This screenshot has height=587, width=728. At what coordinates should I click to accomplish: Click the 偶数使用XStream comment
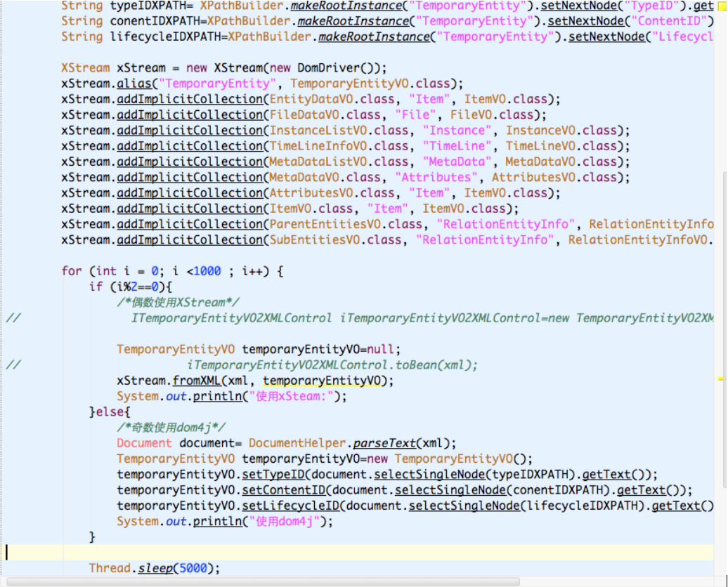[178, 302]
